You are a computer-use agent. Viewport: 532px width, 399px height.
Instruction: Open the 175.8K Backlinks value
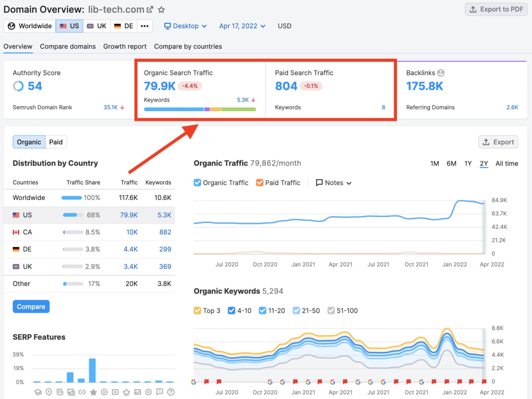425,86
